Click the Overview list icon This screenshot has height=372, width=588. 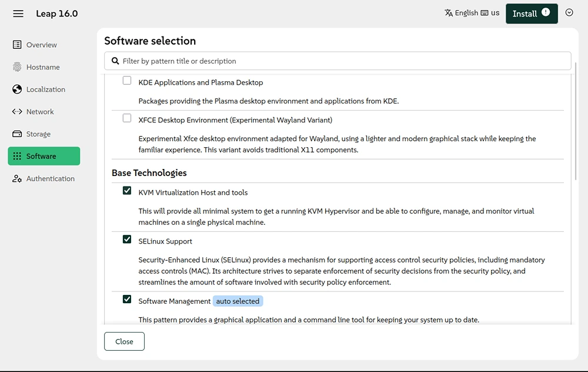(x=17, y=45)
